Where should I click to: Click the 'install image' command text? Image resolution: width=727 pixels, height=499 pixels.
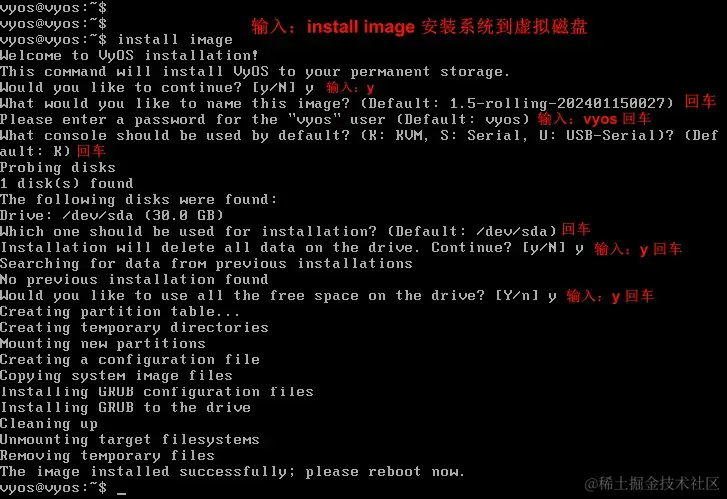click(175, 40)
